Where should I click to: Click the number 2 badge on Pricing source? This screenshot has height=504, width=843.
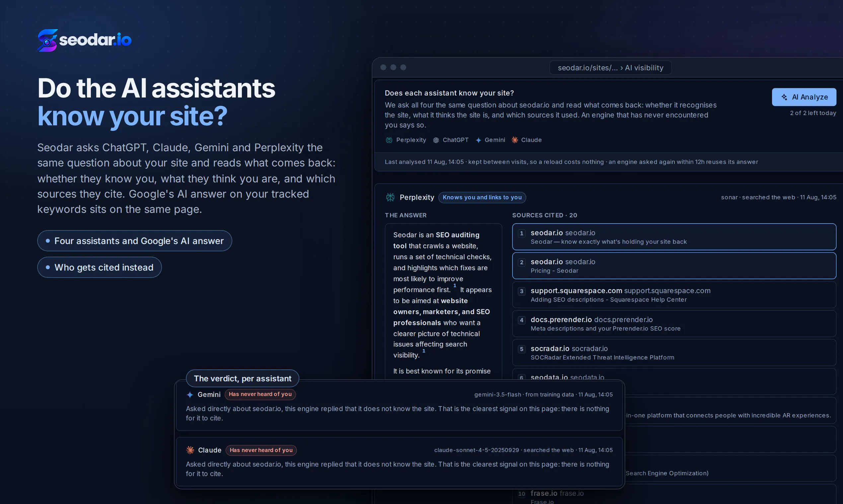tap(521, 262)
